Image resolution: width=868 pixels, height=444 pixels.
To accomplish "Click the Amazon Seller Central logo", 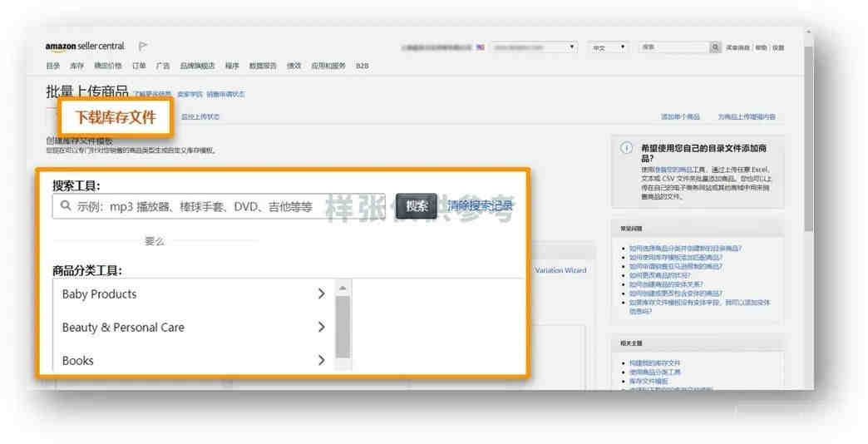I will pos(86,47).
